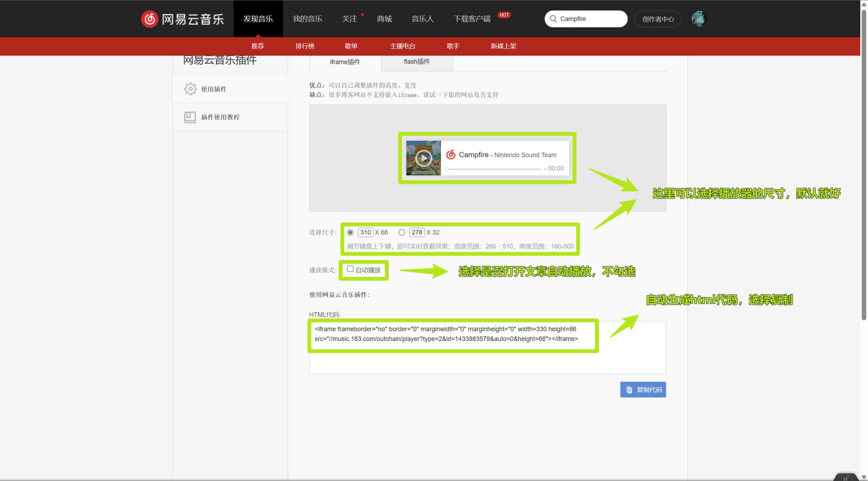Open the user avatar profile icon
868x481 pixels.
[699, 19]
